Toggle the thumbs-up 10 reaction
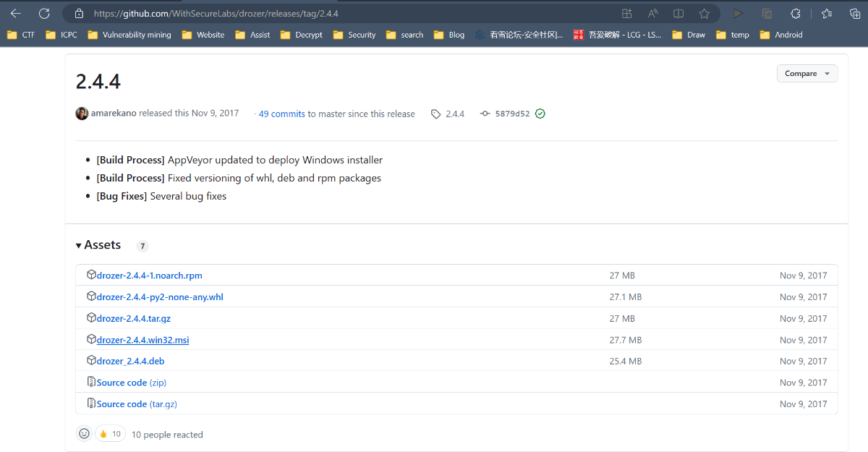Screen dimensions: 868x452 110,434
